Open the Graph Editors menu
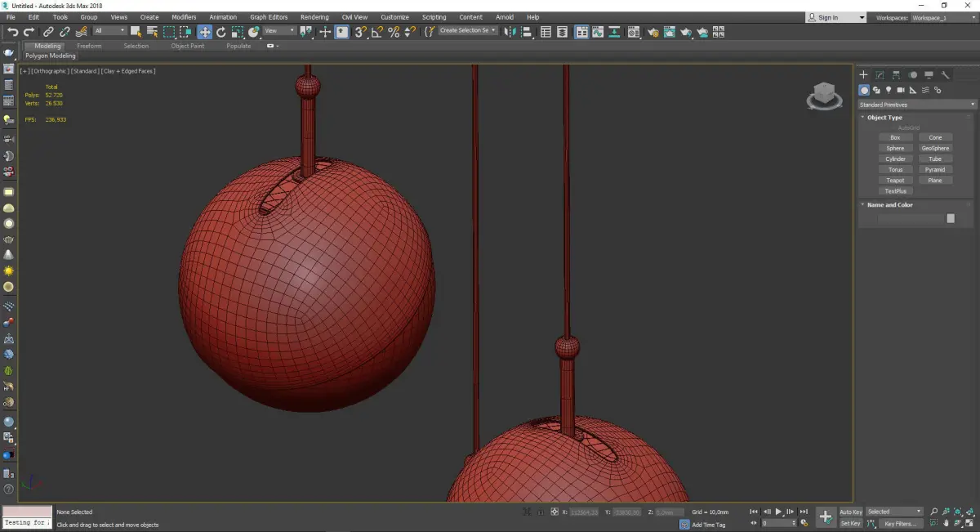 [269, 17]
